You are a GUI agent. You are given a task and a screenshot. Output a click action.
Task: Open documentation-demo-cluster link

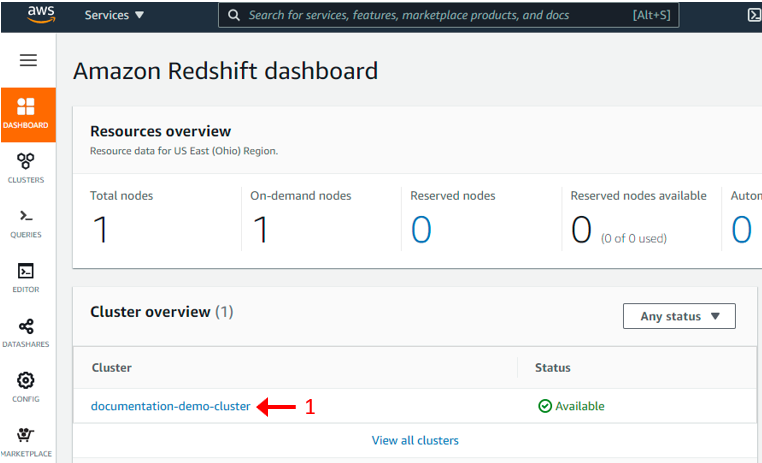[x=170, y=406]
